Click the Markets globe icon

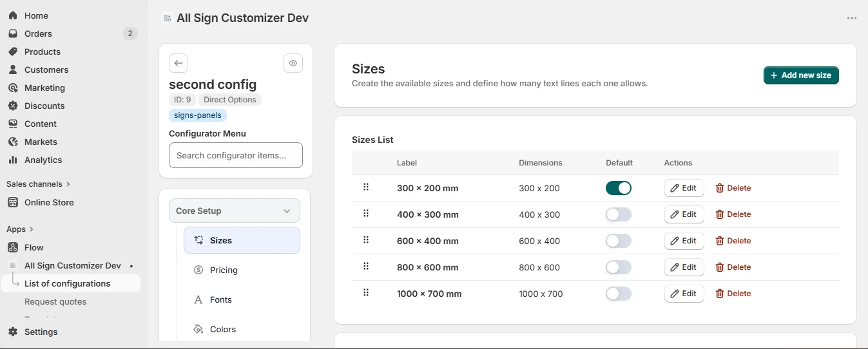click(13, 142)
